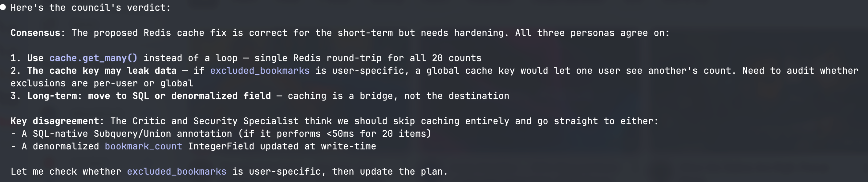Click the dash before "A SQL-native"

pos(13,134)
